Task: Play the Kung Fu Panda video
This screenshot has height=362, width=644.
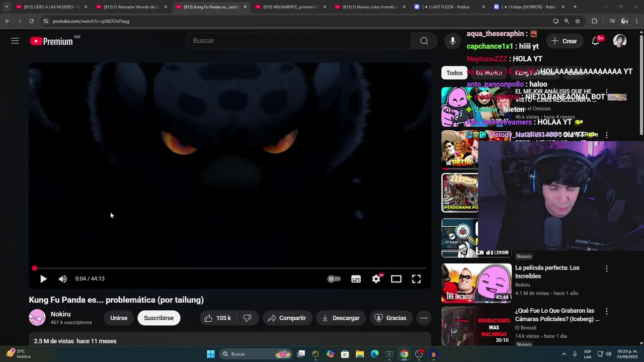Action: click(x=43, y=279)
